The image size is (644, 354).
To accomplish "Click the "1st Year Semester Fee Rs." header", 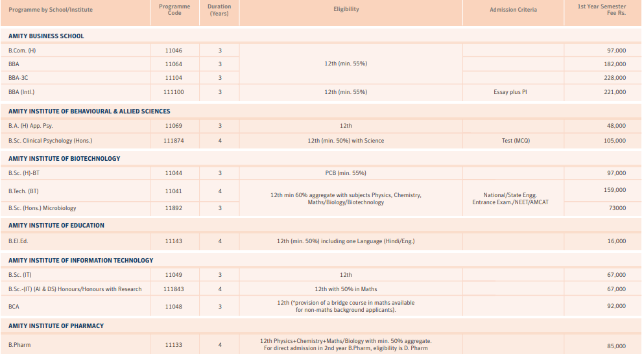I will coord(602,10).
